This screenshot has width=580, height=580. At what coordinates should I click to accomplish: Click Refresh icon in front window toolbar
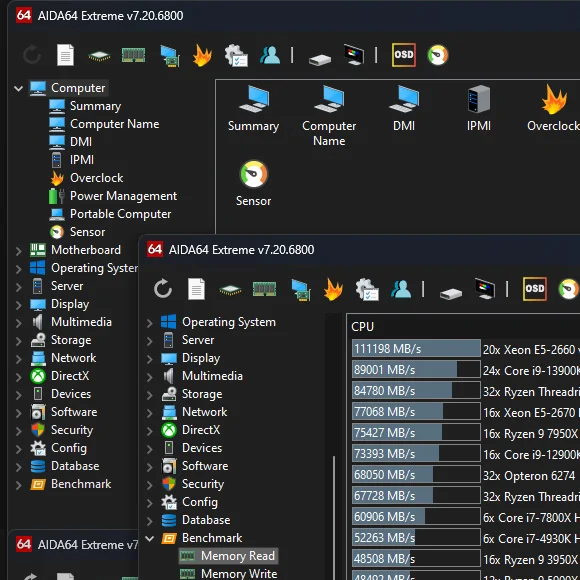(x=163, y=289)
